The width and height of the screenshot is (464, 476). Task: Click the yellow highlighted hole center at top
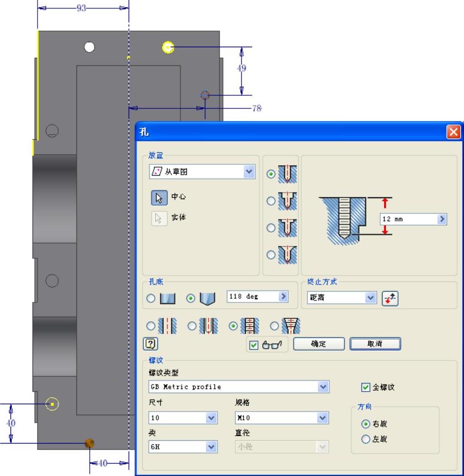(x=168, y=47)
